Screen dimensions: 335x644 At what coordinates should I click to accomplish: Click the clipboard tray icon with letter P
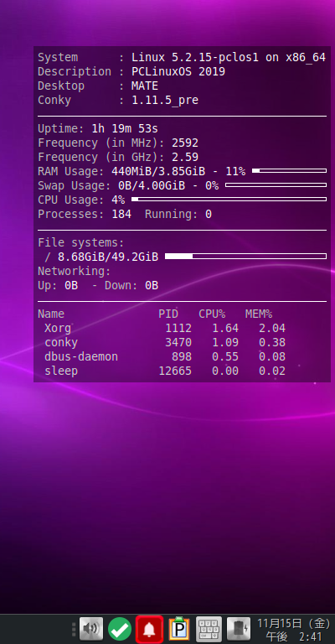point(179,629)
